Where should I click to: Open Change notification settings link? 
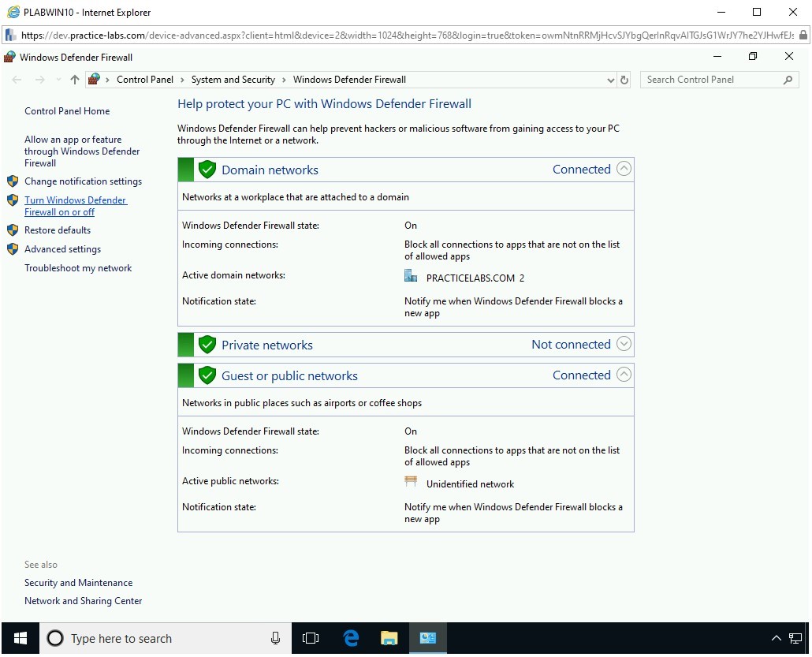pyautogui.click(x=83, y=181)
